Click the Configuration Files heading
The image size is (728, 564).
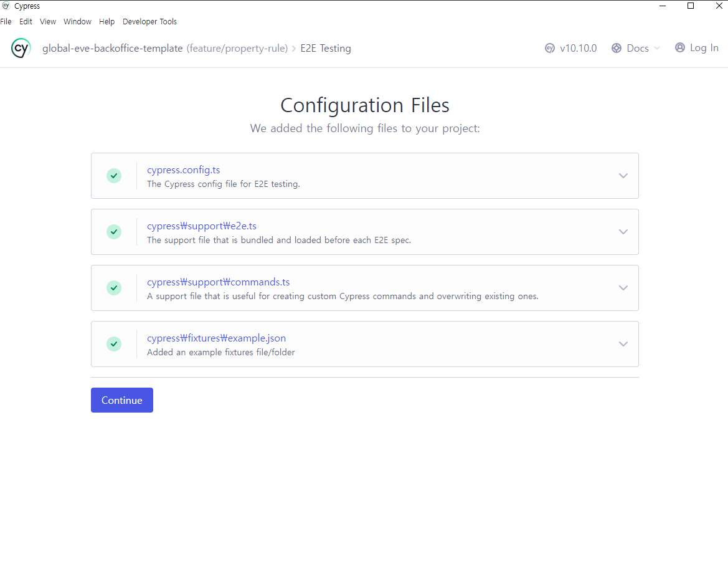tap(365, 105)
